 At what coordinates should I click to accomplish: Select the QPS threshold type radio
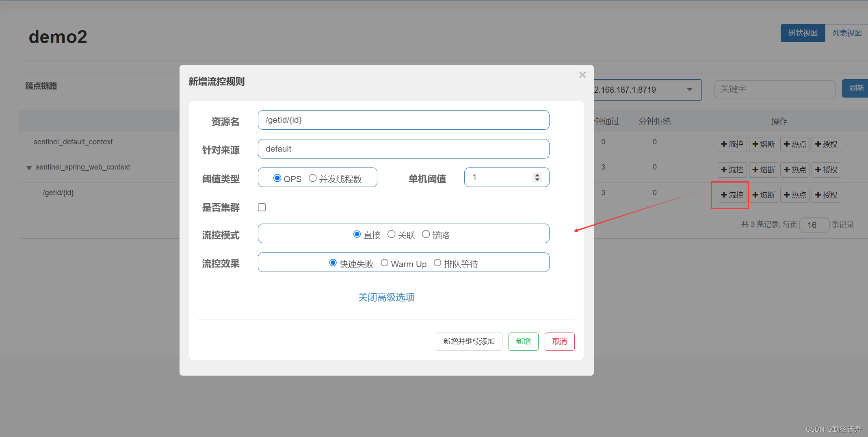[277, 178]
